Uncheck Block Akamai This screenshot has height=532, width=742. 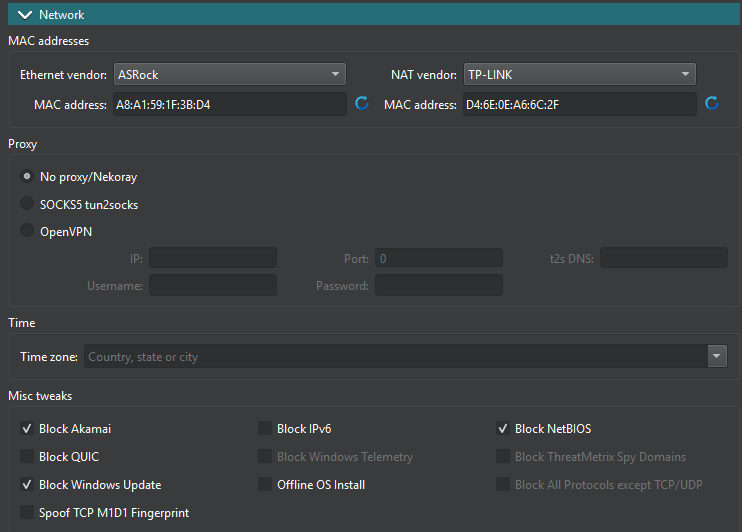click(27, 429)
